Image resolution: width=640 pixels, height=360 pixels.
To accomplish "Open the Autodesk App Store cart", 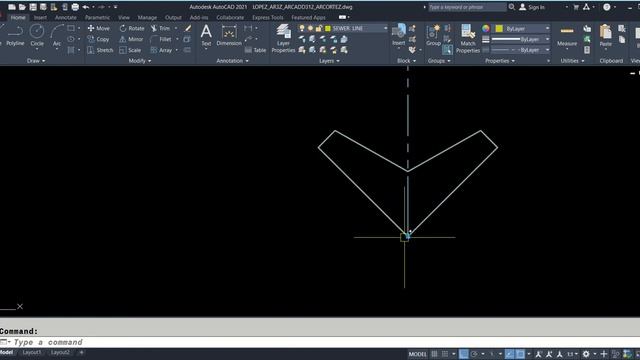I will pos(576,7).
